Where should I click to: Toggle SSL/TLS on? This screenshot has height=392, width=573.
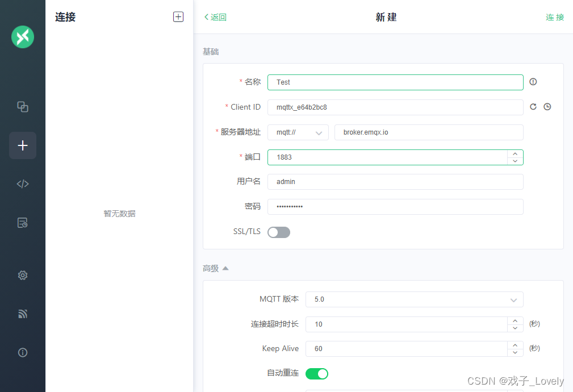pos(278,232)
